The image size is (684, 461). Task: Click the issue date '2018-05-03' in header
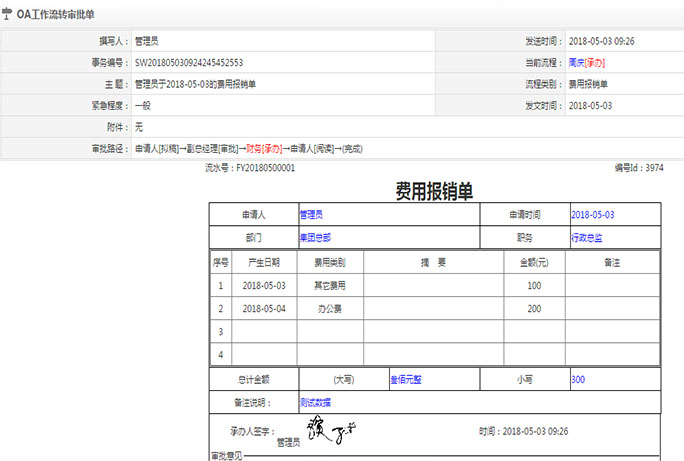[x=590, y=106]
